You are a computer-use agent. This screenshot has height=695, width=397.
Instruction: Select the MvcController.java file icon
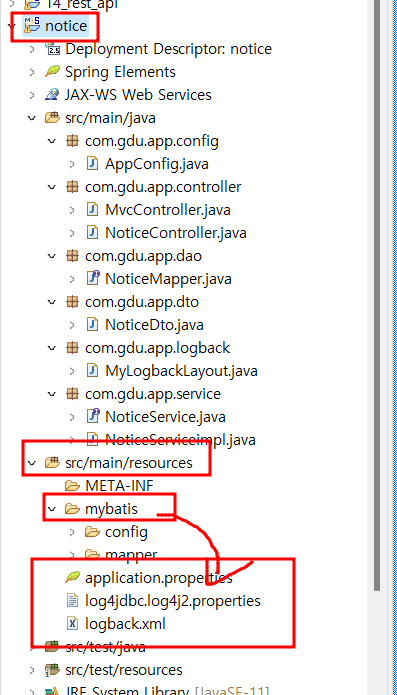click(92, 210)
